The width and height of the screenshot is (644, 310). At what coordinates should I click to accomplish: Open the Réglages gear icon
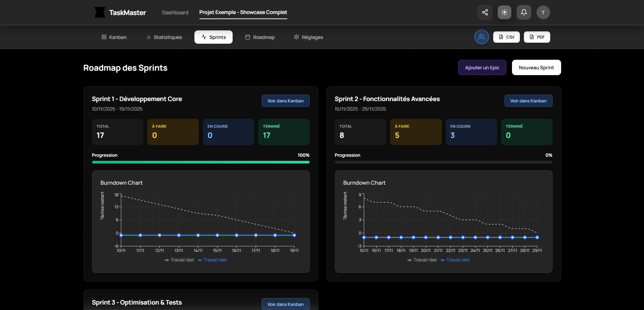[296, 37]
